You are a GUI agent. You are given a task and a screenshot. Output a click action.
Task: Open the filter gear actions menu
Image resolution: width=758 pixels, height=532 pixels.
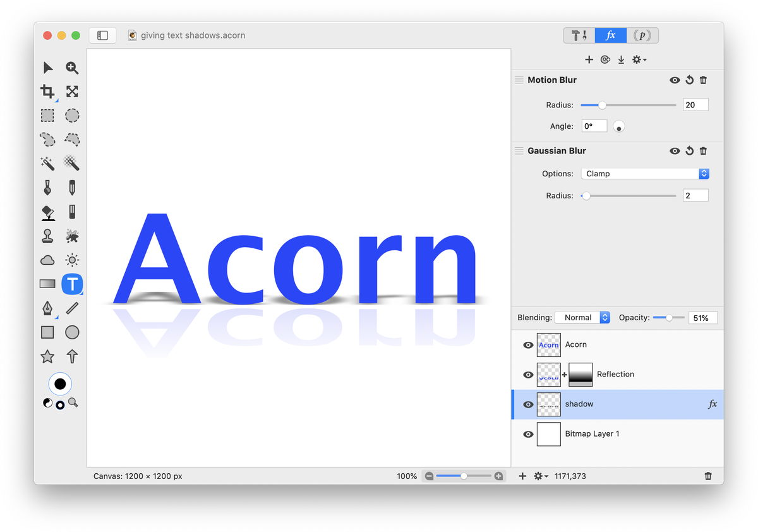(639, 59)
